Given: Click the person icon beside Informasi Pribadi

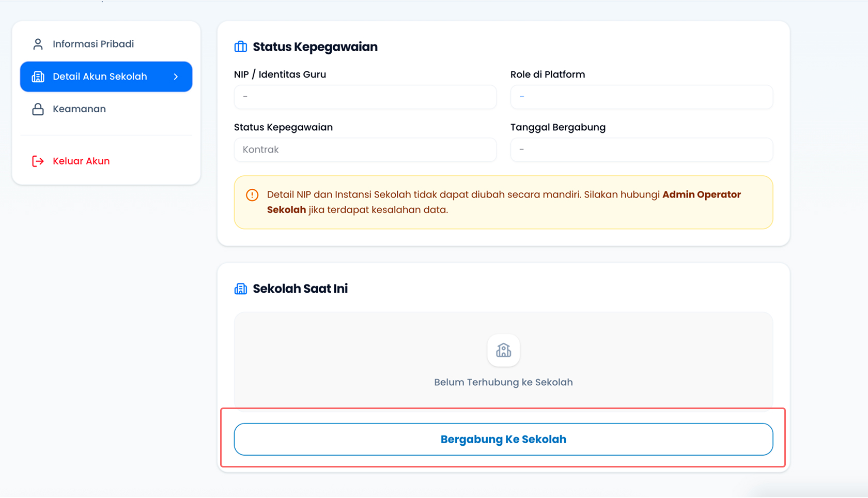Looking at the screenshot, I should click(x=38, y=44).
